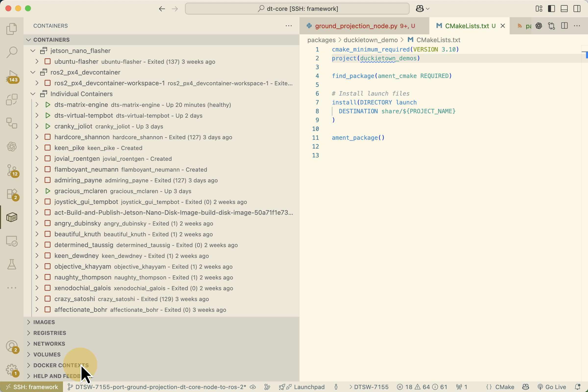Open the Accounts icon
588x392 pixels.
pyautogui.click(x=12, y=346)
